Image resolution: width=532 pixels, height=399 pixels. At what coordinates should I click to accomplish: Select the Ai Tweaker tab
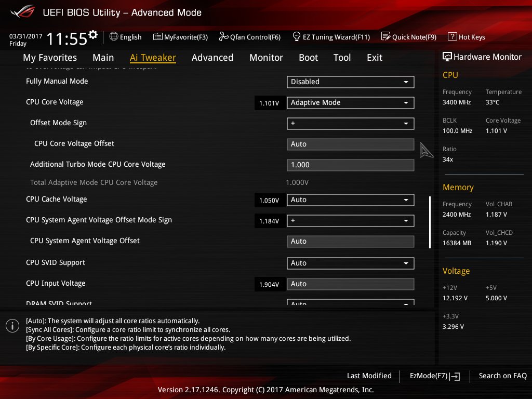tap(153, 58)
